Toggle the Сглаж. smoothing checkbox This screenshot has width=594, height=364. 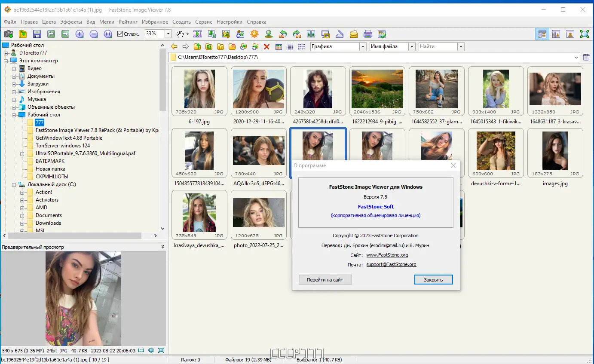click(x=120, y=34)
